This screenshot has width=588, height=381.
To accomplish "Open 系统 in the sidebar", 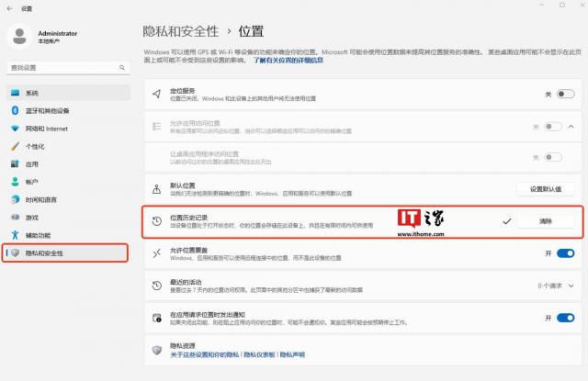I will click(32, 94).
